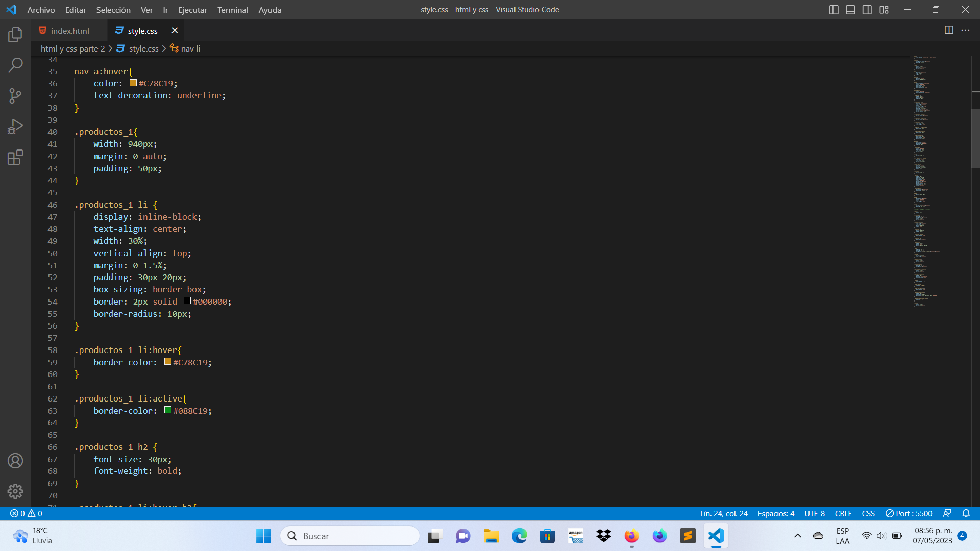Open the Accounts menu icon
Viewport: 980px width, 551px height.
pos(15,461)
